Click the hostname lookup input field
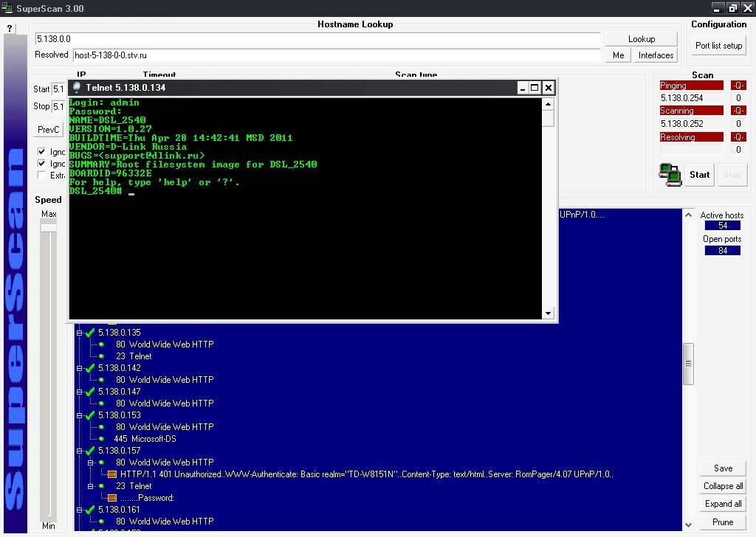This screenshot has height=537, width=756. [317, 39]
